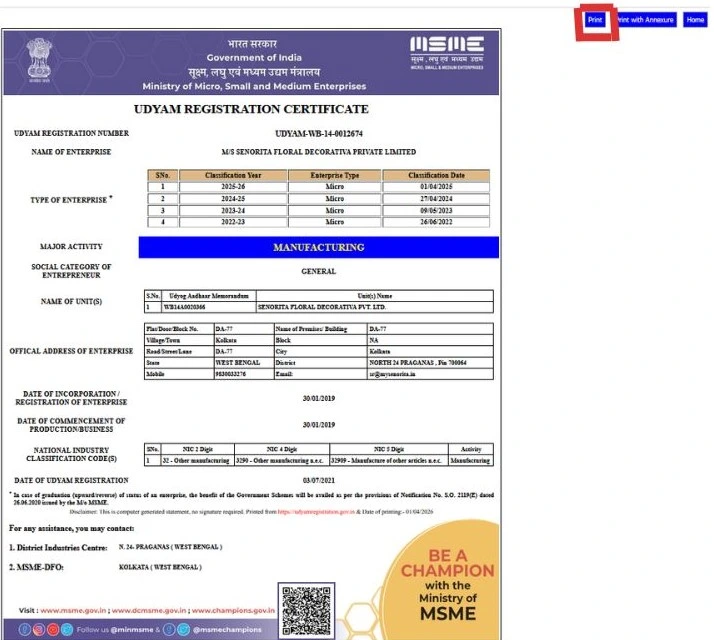The image size is (714, 640).
Task: Select the 3290 - Other manufacturing n.e.c. cell
Action: click(282, 461)
